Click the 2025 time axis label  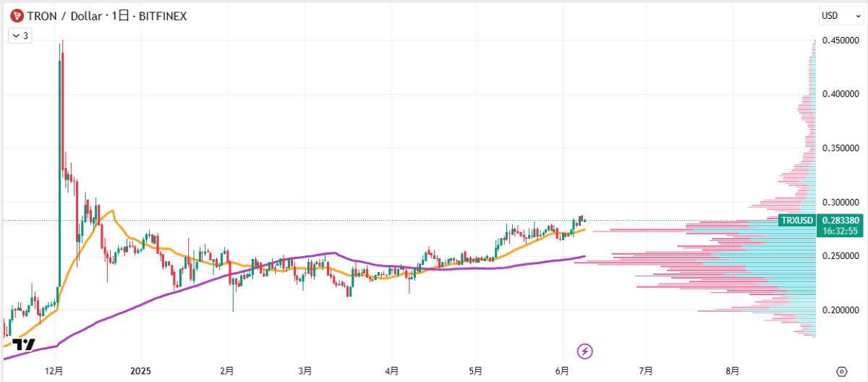click(x=140, y=371)
